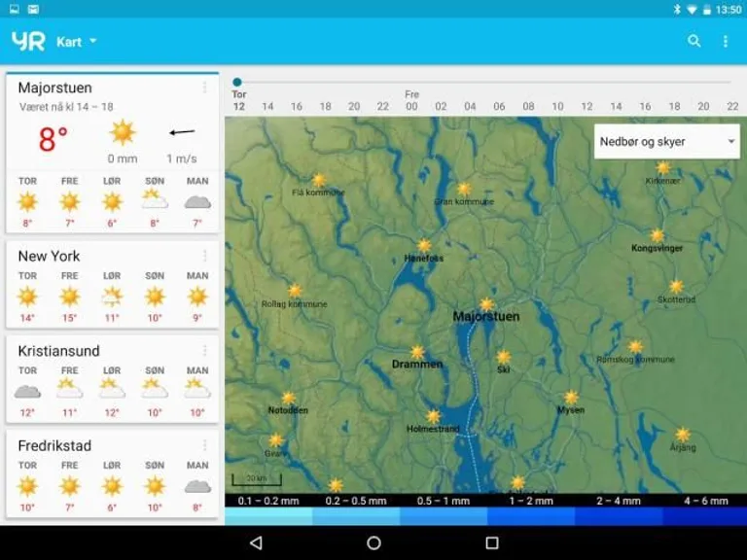The width and height of the screenshot is (747, 560).
Task: Open the Nedbør og skyer layer dropdown
Action: coord(666,142)
